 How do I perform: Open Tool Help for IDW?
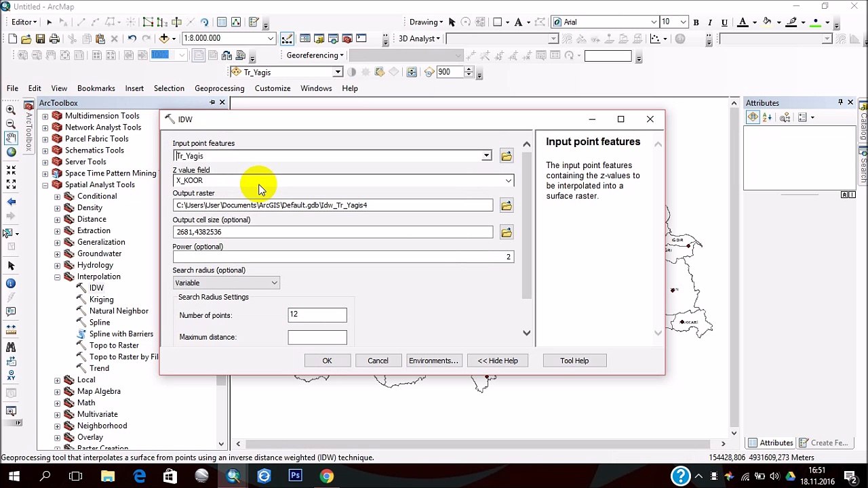pyautogui.click(x=574, y=361)
